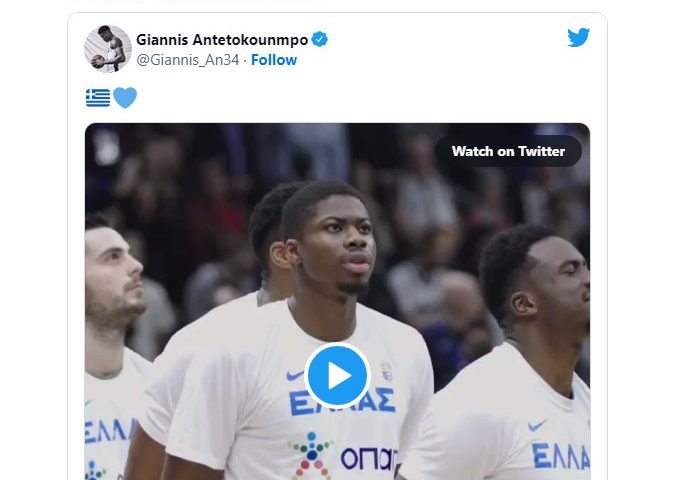Click the blue heart emoji
The width and height of the screenshot is (690, 480).
(125, 97)
